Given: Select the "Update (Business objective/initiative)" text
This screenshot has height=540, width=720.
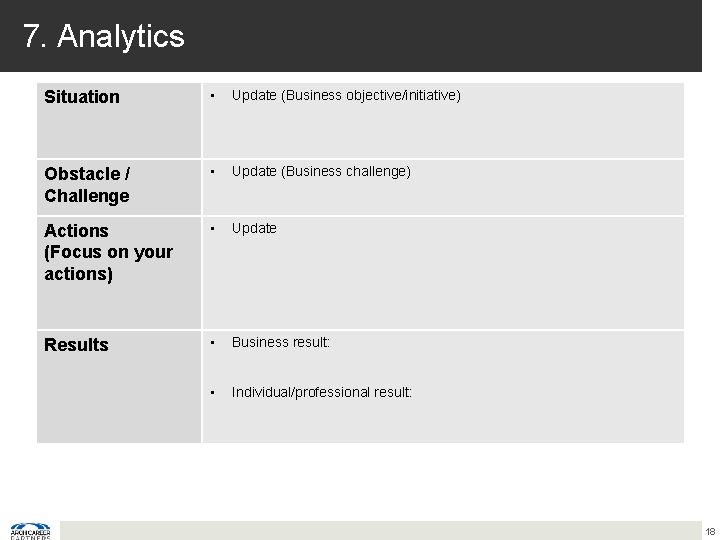Looking at the screenshot, I should [x=346, y=96].
